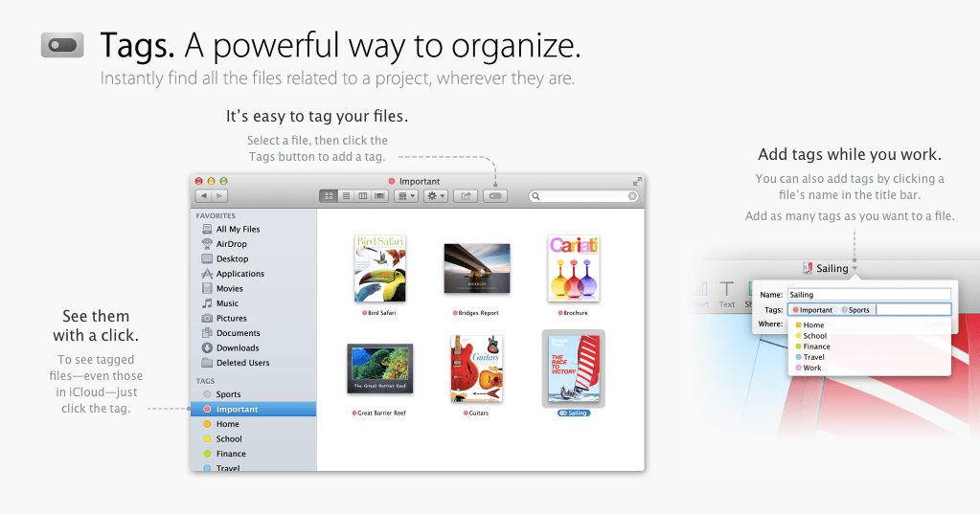Click inside the Finder search field

click(583, 196)
